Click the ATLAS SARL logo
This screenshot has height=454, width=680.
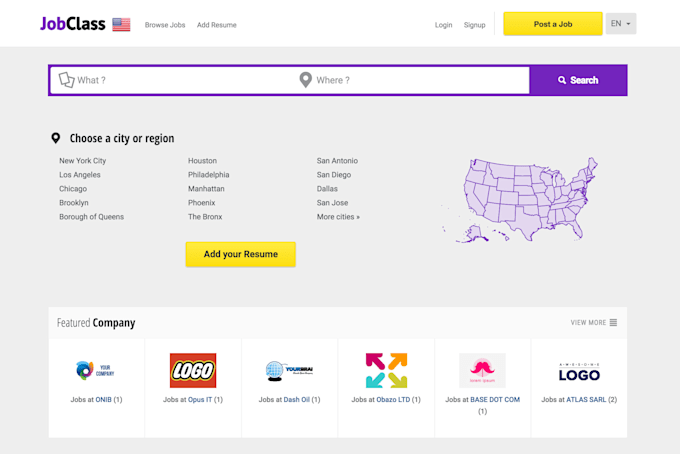coord(579,371)
